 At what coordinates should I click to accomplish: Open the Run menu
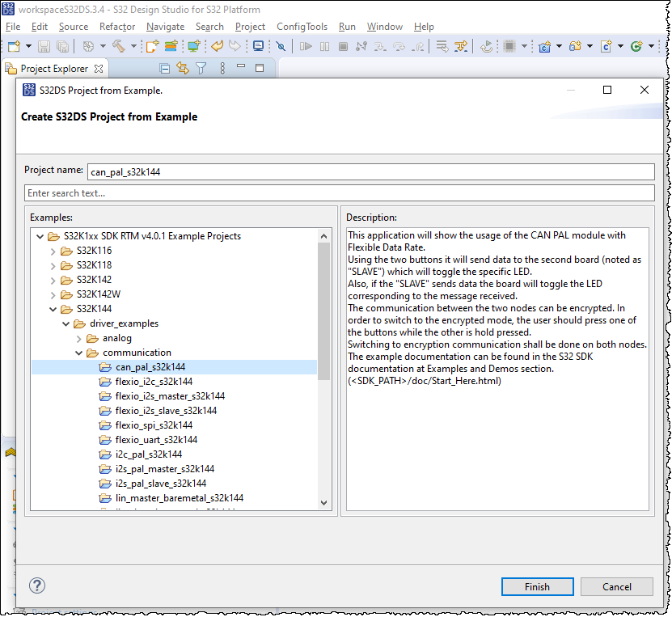point(347,27)
